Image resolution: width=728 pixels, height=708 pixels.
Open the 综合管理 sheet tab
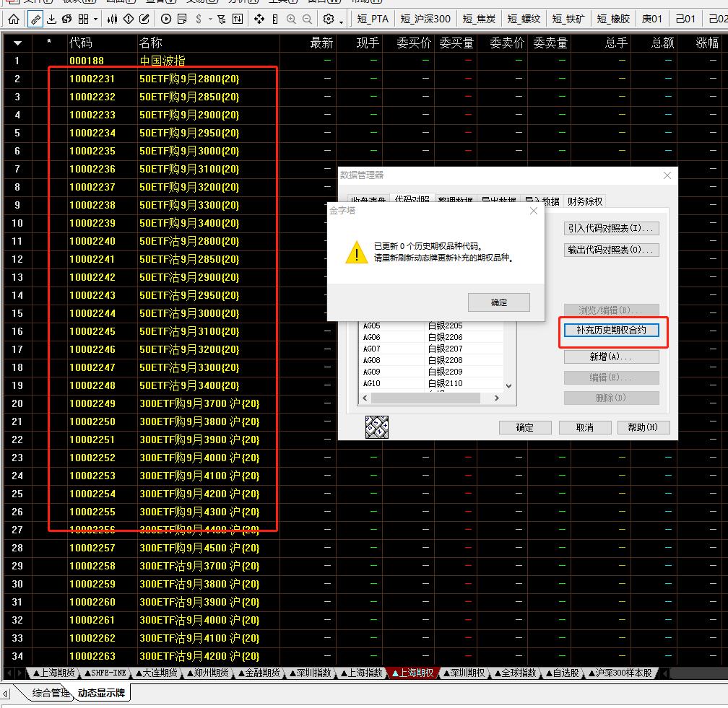[50, 694]
